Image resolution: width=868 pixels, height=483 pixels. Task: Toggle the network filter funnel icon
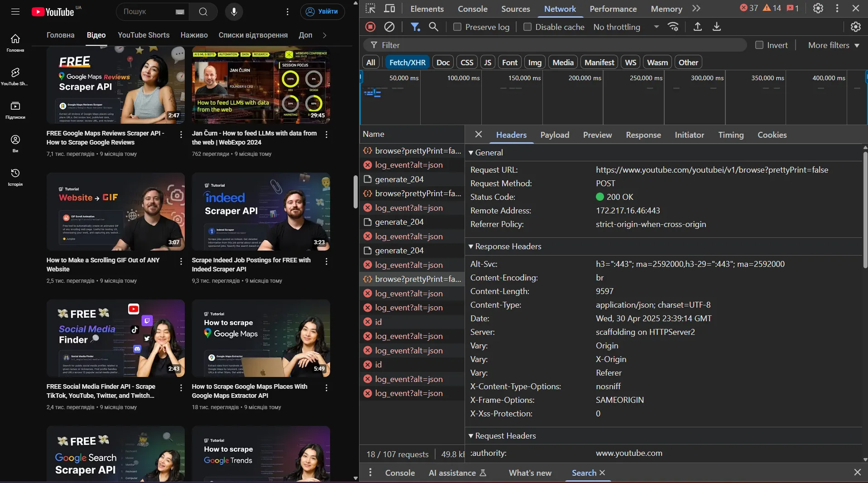pyautogui.click(x=415, y=27)
